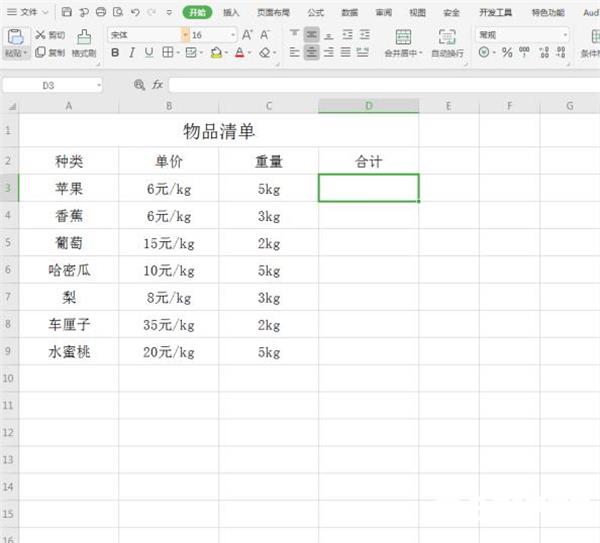This screenshot has width=600, height=543.
Task: Apply the yellow fill color bucket
Action: (x=216, y=52)
